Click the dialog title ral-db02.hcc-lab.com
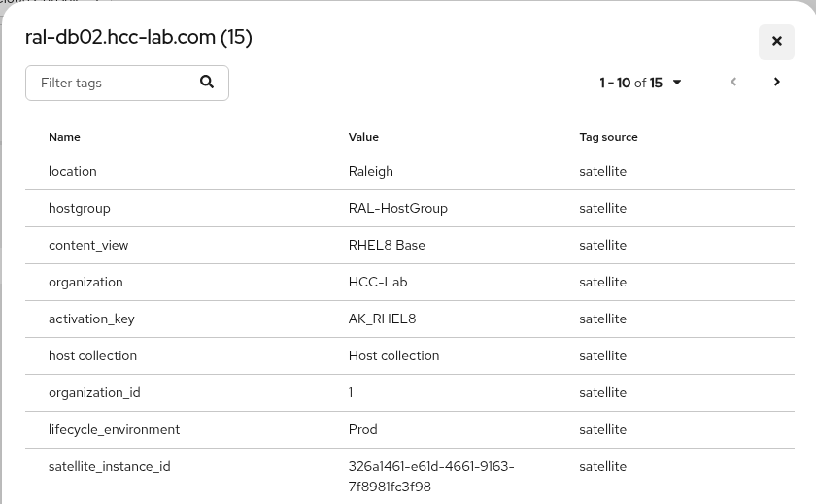Viewport: 816px width, 504px height. (x=138, y=38)
